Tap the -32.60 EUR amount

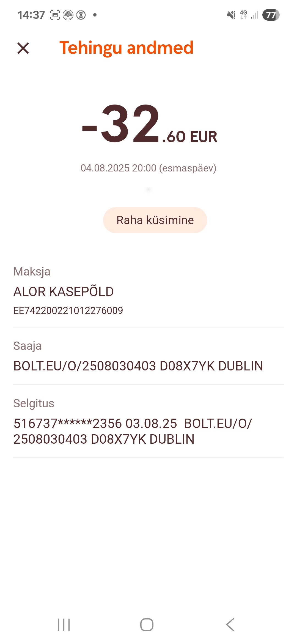tap(150, 124)
